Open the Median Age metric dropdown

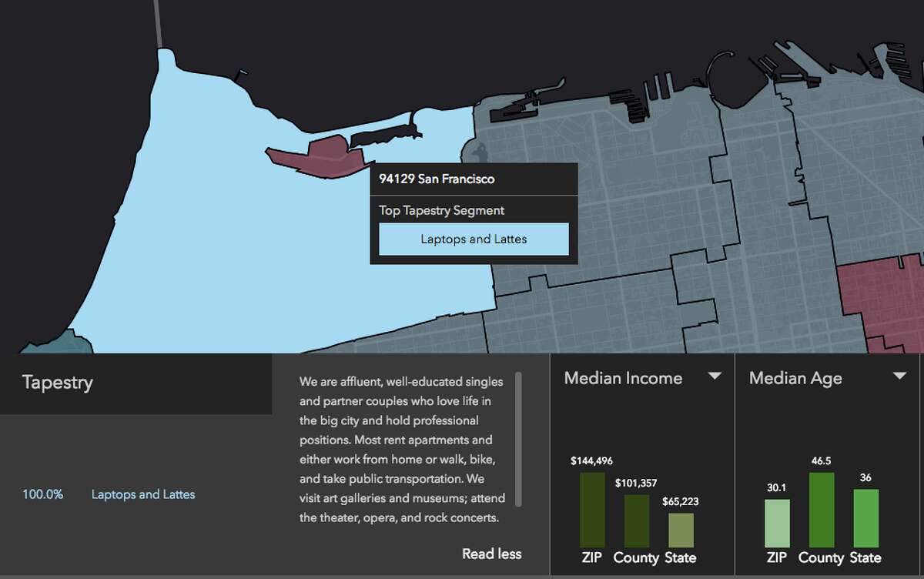[899, 376]
